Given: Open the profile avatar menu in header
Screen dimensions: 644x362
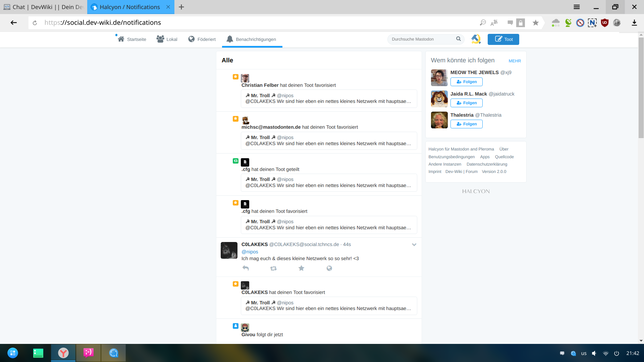Looking at the screenshot, I should click(x=476, y=39).
